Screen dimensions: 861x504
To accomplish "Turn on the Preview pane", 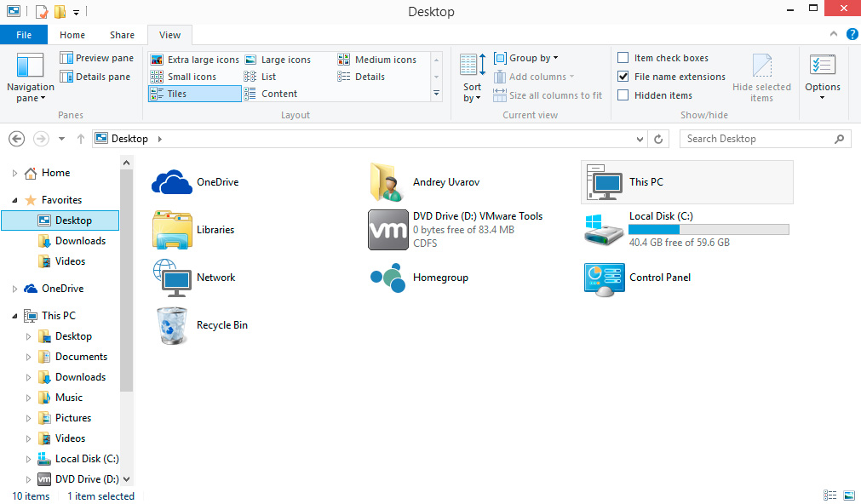I will tap(96, 58).
